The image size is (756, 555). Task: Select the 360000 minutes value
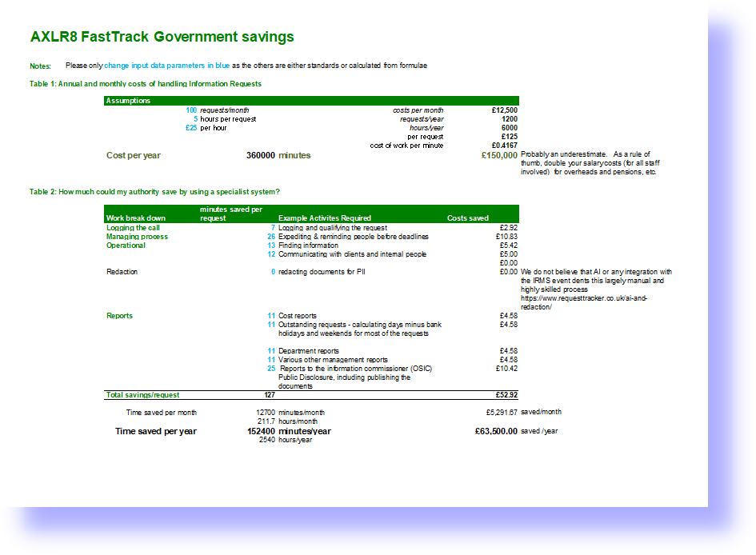pyautogui.click(x=261, y=155)
